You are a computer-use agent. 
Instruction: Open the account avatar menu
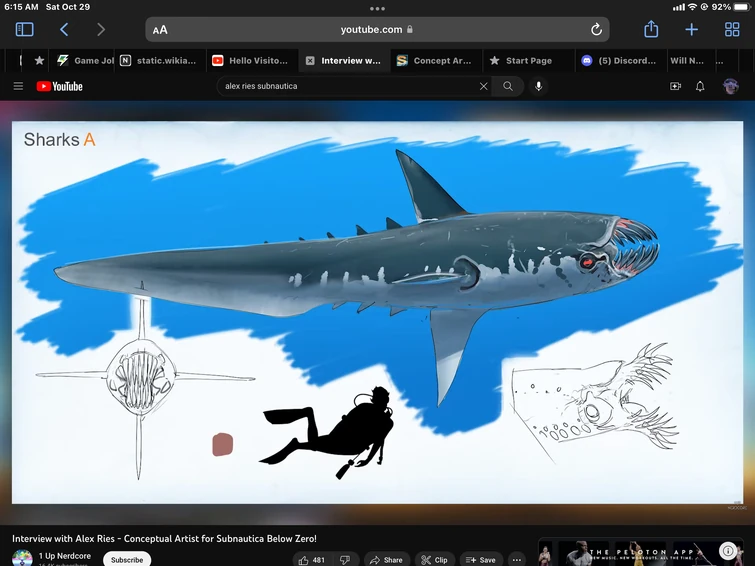[730, 86]
